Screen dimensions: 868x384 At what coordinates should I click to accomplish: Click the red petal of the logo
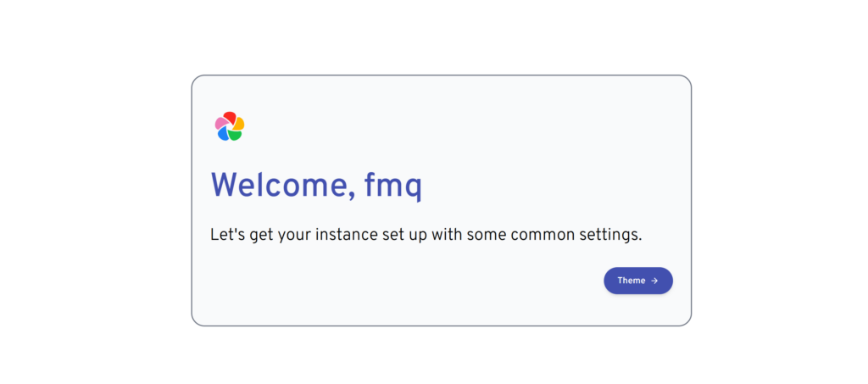[x=229, y=116]
